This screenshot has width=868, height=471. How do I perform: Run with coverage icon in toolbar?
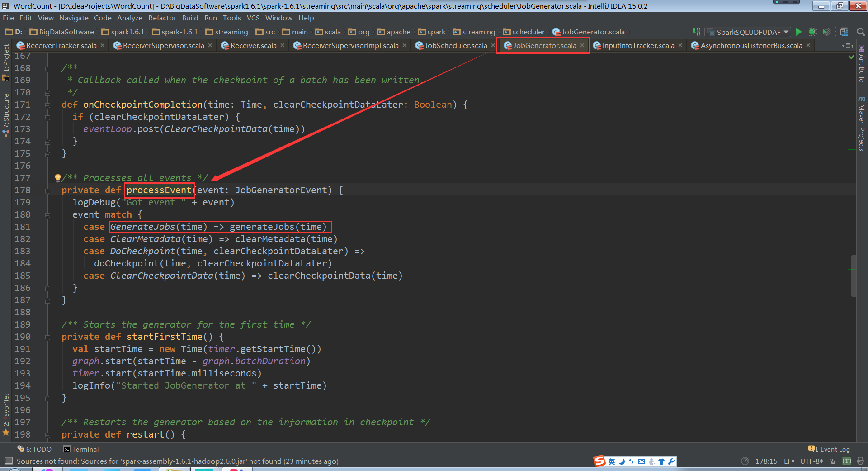pyautogui.click(x=826, y=32)
